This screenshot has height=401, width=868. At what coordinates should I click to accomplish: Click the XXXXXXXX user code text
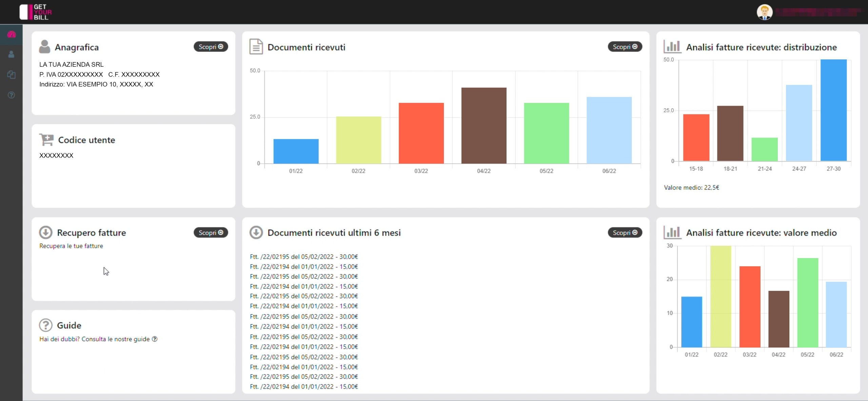pyautogui.click(x=56, y=155)
